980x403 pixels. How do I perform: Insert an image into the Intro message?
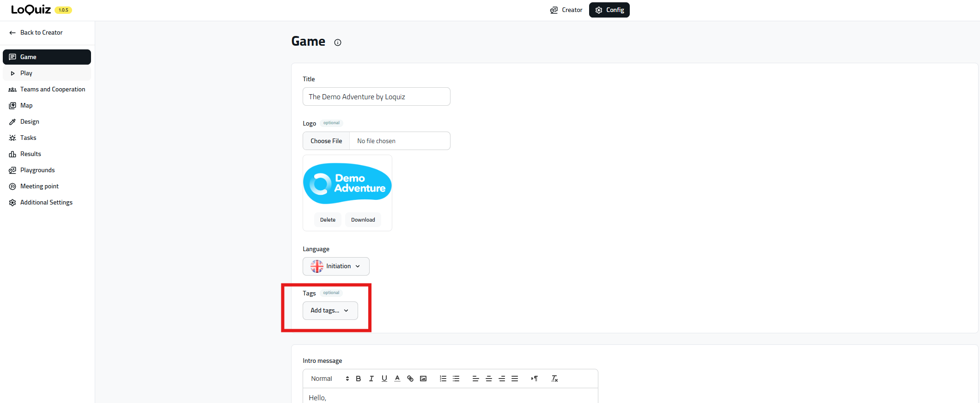coord(423,379)
